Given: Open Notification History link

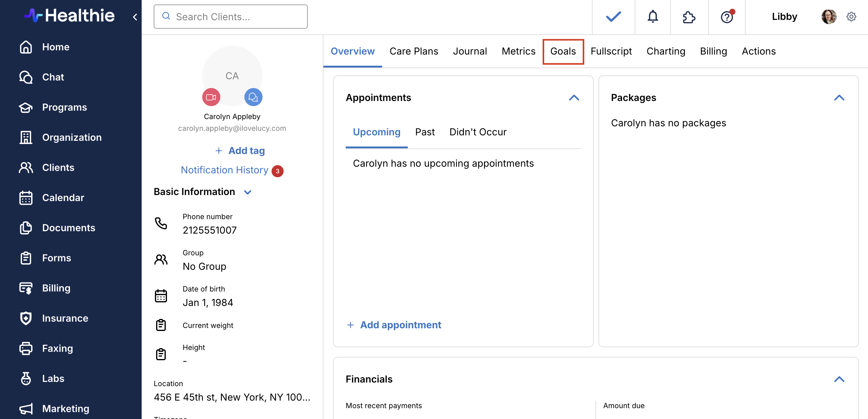Looking at the screenshot, I should [x=225, y=170].
